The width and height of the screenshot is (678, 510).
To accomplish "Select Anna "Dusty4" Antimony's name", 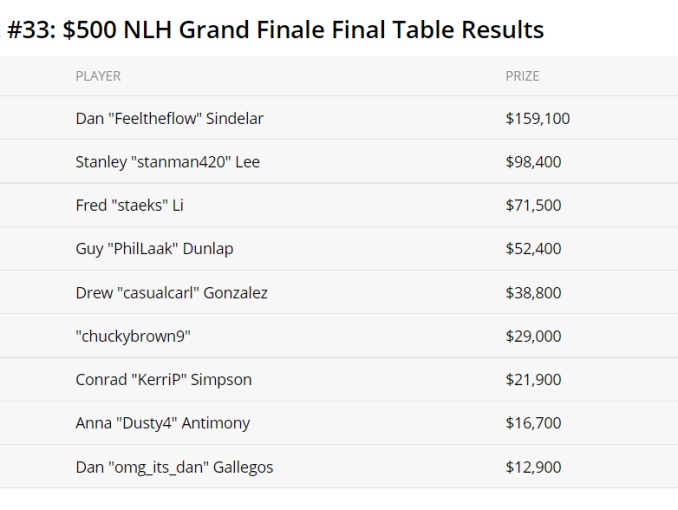I will click(163, 423).
